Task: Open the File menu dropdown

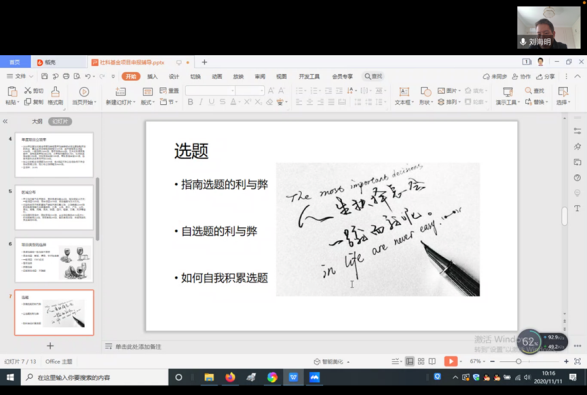Action: click(20, 76)
